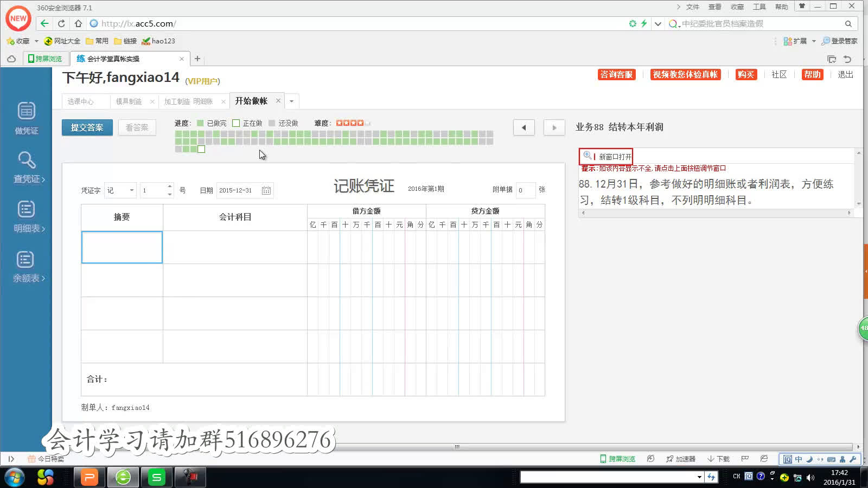Click the restore closed tab undo icon
The width and height of the screenshot is (868, 488).
847,59
